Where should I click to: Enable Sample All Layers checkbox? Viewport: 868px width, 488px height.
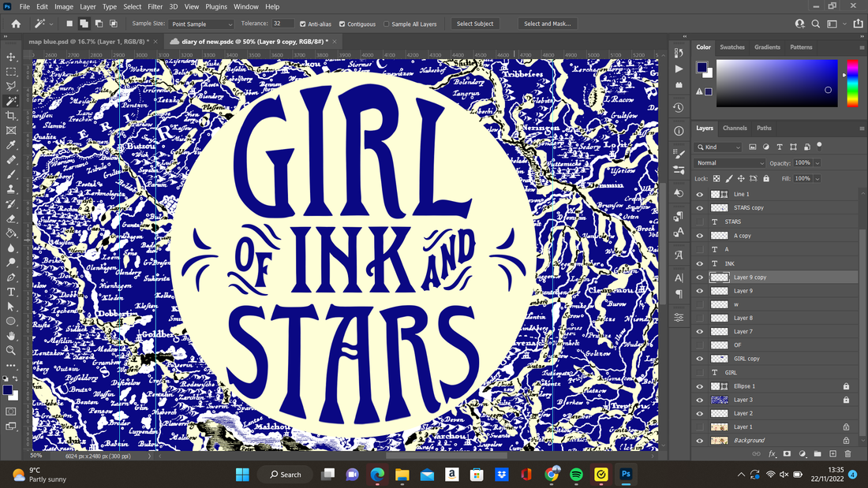point(387,24)
